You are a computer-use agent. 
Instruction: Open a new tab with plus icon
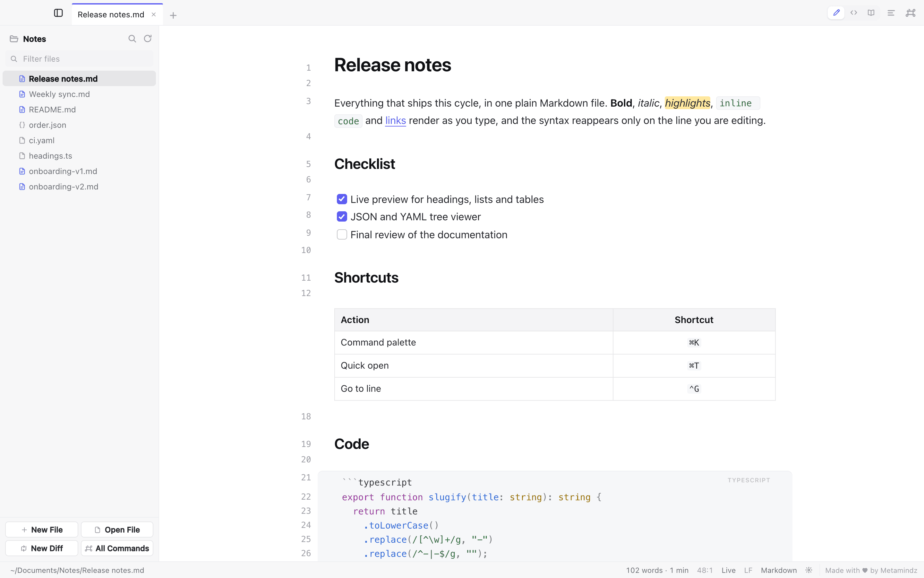click(173, 15)
